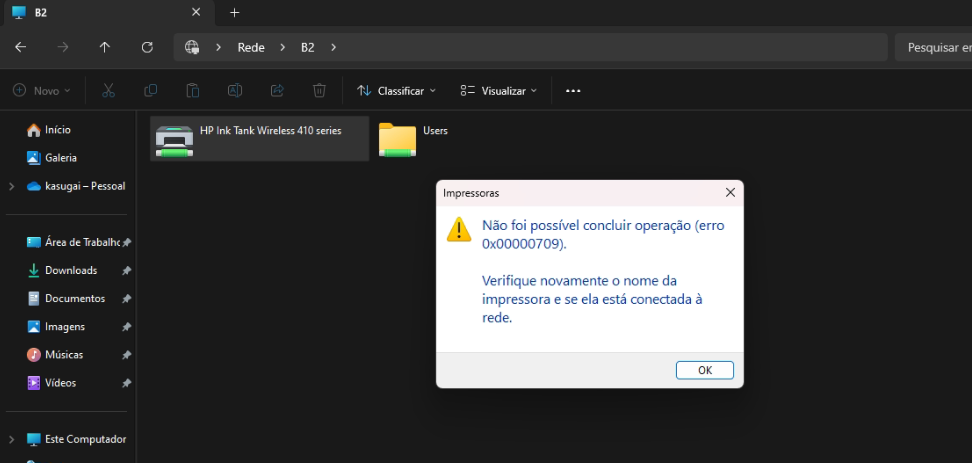The image size is (972, 463).
Task: Open the Novo dropdown menu
Action: (42, 90)
